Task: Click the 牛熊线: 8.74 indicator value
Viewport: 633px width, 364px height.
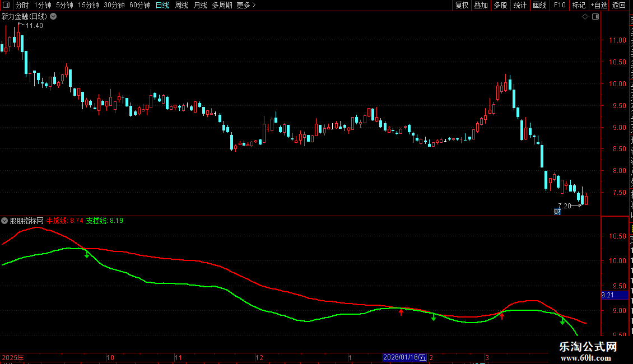Action: tap(65, 221)
